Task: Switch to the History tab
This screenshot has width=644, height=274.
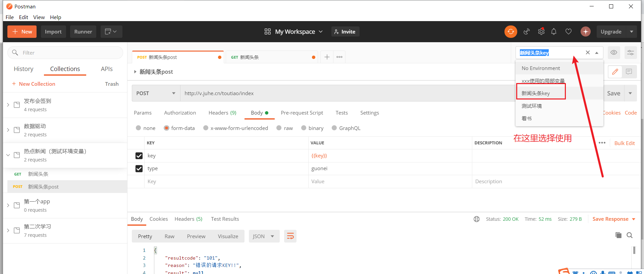Action: tap(23, 69)
